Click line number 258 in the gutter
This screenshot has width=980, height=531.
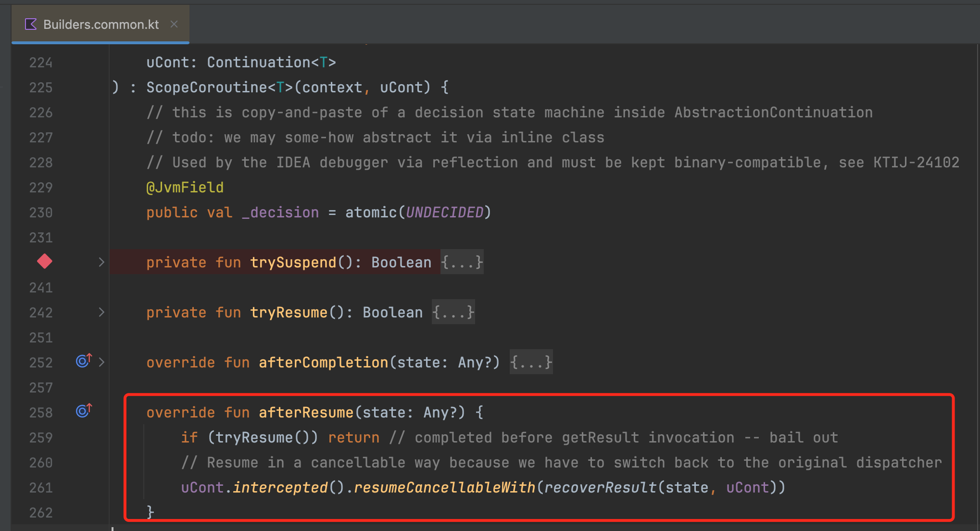point(41,413)
